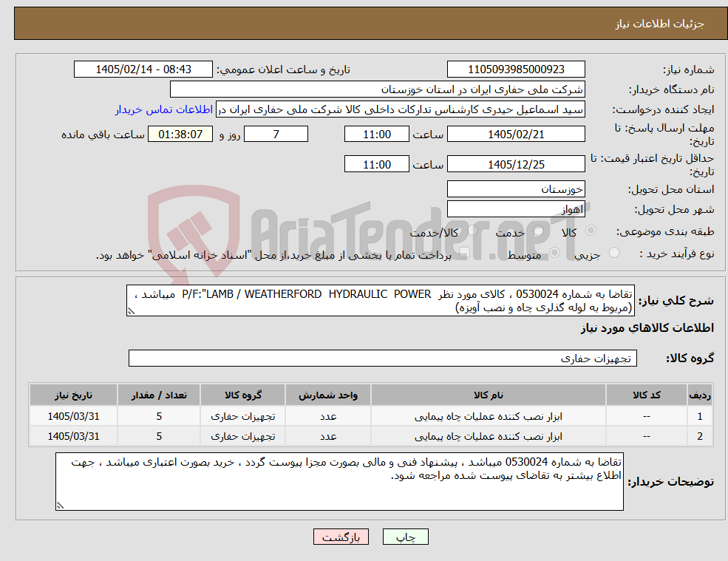Select the کالا radio button
This screenshot has height=561, width=728.
[x=591, y=231]
